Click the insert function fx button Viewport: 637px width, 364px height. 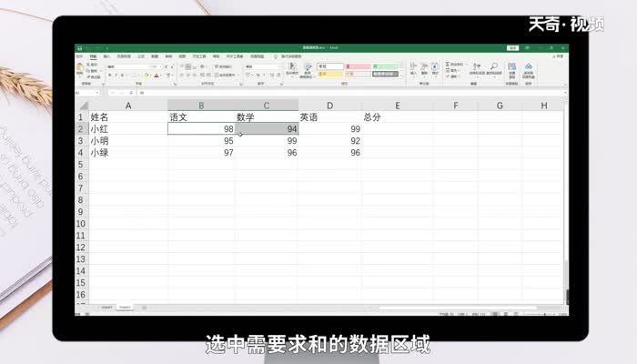click(131, 93)
